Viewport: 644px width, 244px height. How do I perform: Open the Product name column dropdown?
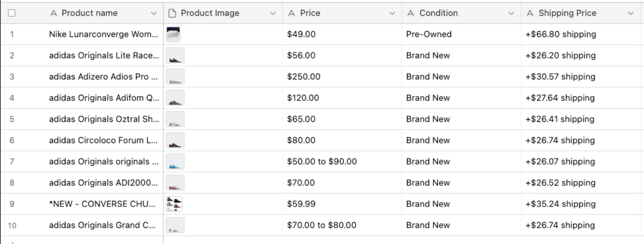tap(153, 13)
